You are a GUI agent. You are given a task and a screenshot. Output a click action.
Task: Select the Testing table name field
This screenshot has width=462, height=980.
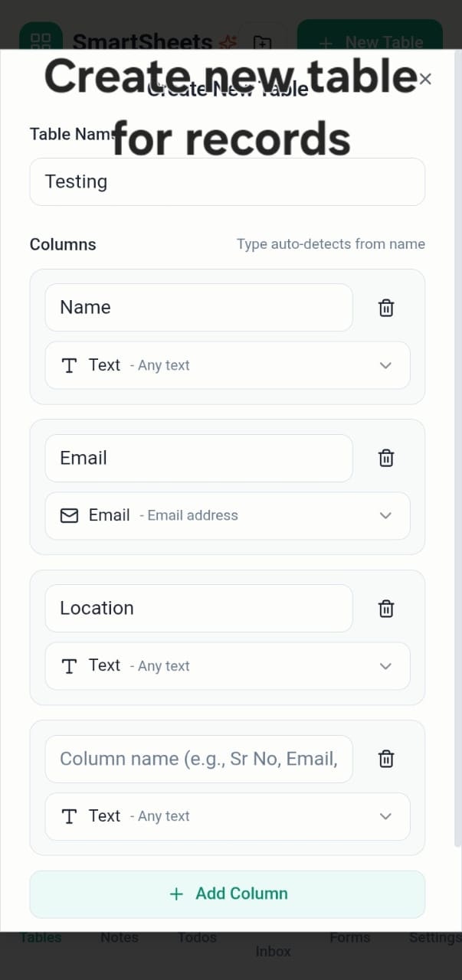tap(228, 181)
